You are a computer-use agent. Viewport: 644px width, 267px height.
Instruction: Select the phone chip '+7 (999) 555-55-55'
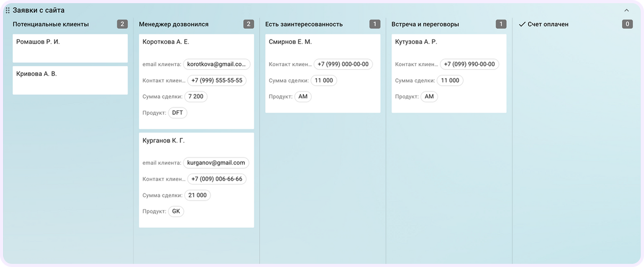tap(217, 80)
